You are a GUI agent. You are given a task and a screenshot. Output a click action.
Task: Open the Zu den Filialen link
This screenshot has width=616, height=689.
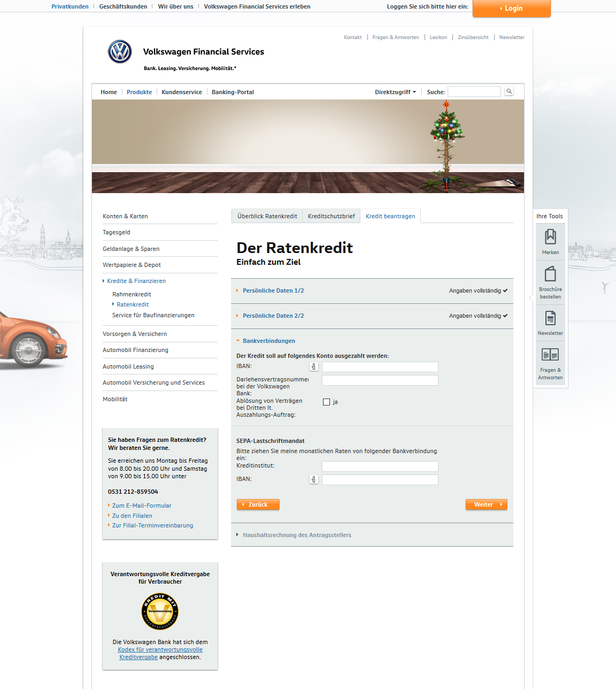click(x=132, y=516)
